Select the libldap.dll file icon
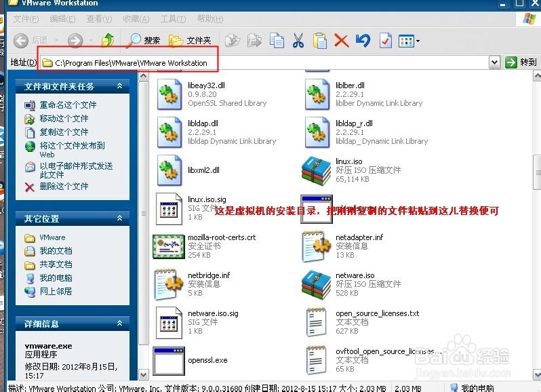This screenshot has width=541, height=392. pyautogui.click(x=169, y=132)
